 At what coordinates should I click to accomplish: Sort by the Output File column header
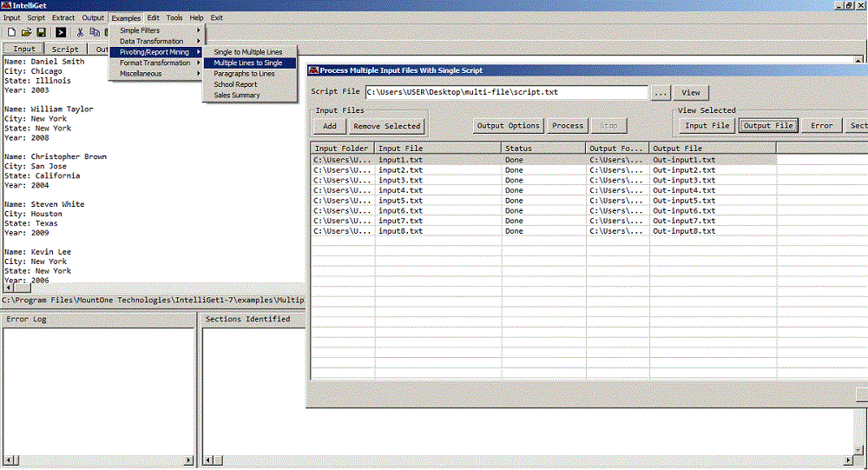[x=713, y=149]
